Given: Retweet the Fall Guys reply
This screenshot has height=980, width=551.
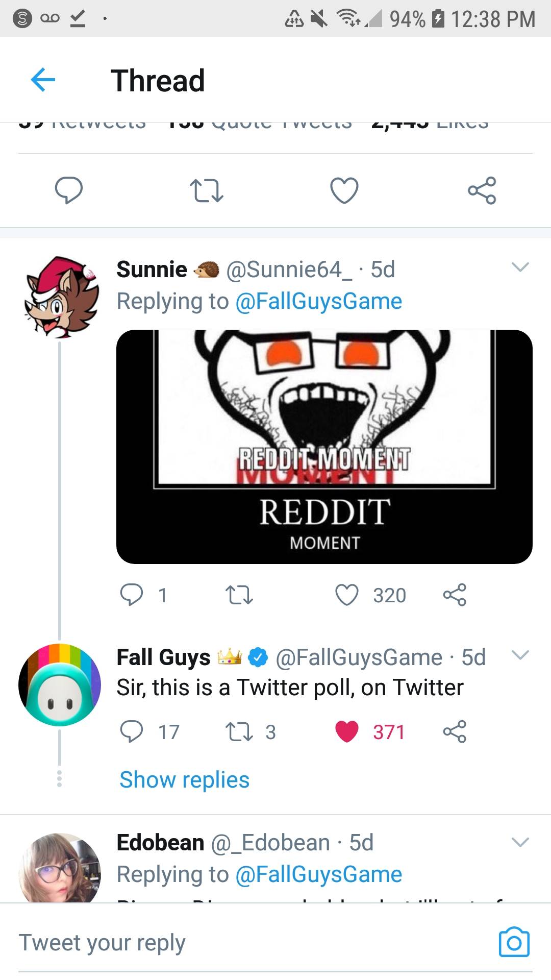Looking at the screenshot, I should 239,732.
